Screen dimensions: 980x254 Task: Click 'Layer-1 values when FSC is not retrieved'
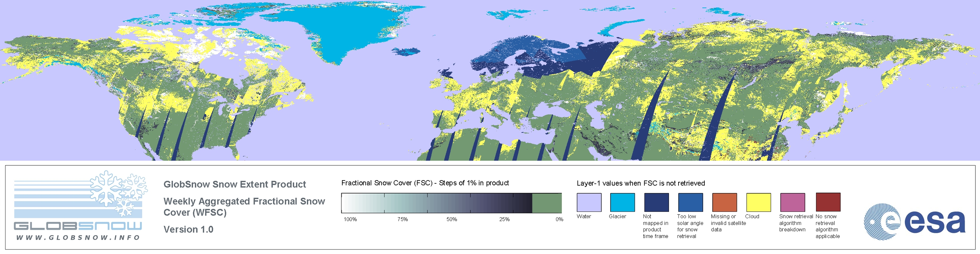click(641, 183)
